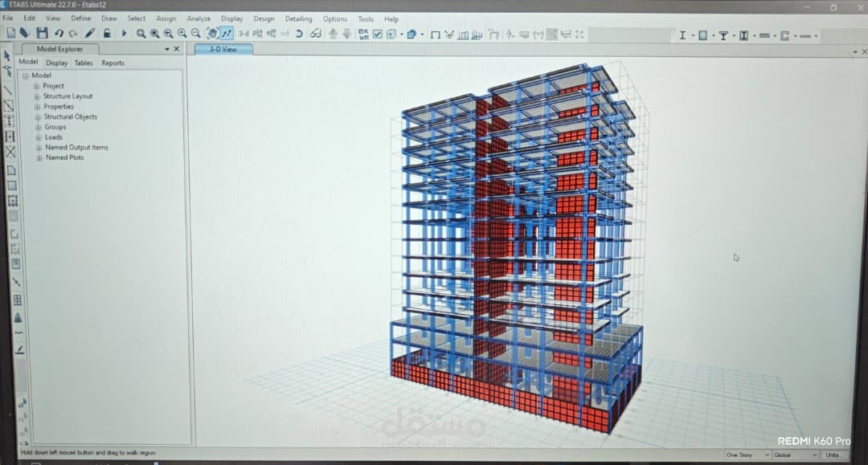
Task: Select the draw line tool in left toolbar
Action: 8,90
